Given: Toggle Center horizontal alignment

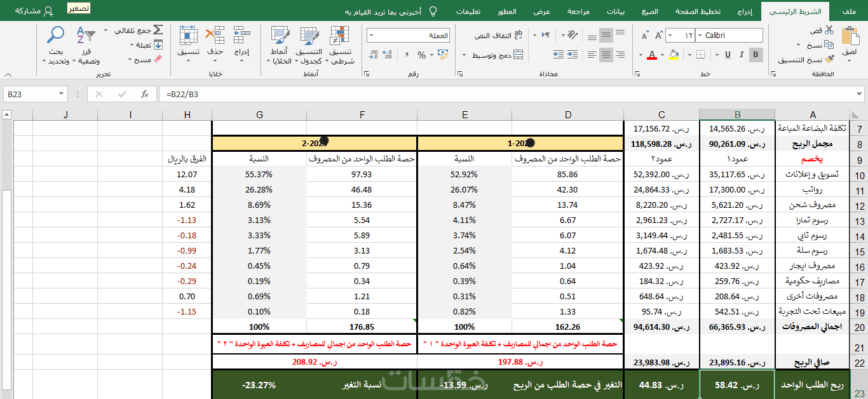Looking at the screenshot, I should (606, 55).
